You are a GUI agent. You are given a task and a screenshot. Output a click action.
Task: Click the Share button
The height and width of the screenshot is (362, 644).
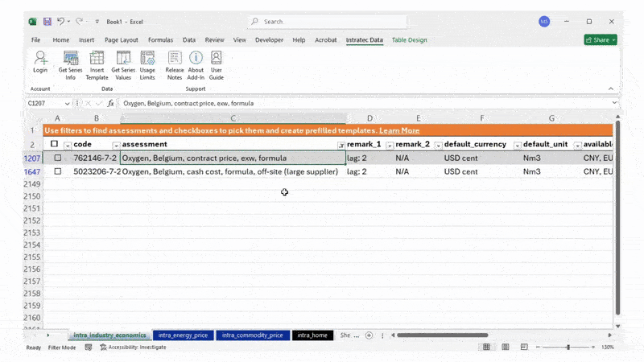pos(600,39)
